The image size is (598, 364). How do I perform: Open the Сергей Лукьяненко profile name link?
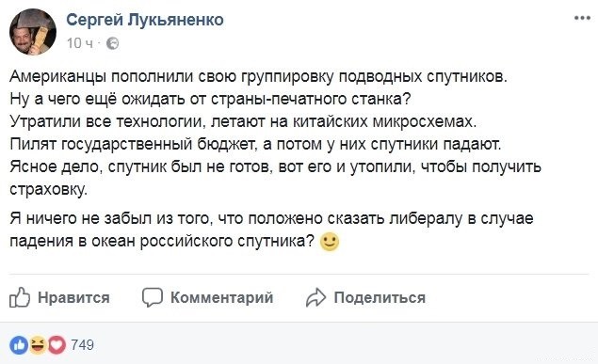coord(145,20)
